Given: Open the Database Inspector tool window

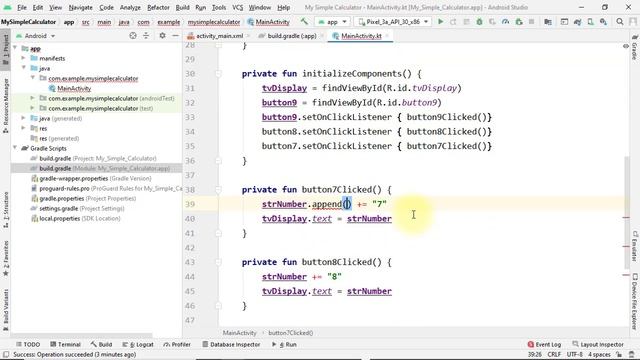Looking at the screenshot, I should 231,344.
